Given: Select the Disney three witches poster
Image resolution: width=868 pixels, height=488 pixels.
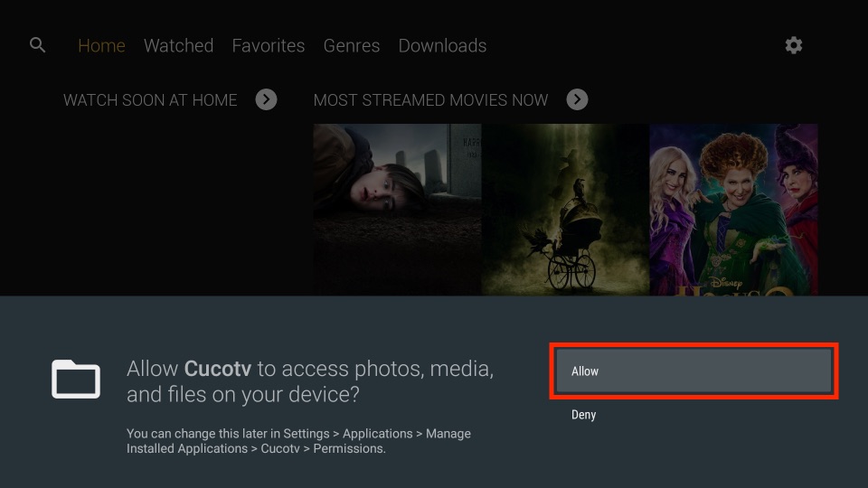Looking at the screenshot, I should (x=733, y=209).
